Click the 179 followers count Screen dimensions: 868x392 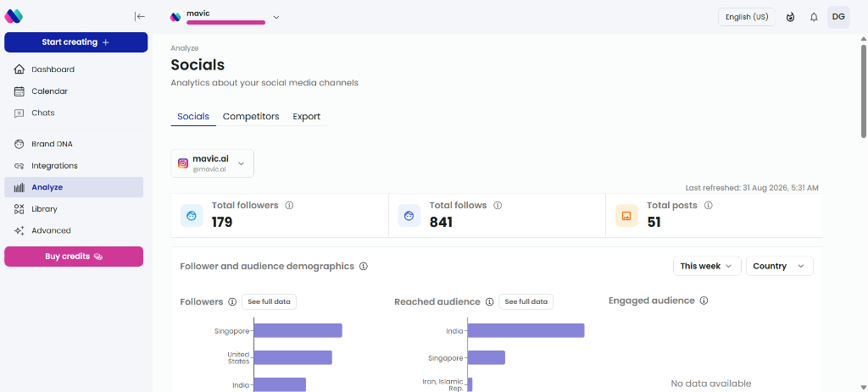(222, 223)
